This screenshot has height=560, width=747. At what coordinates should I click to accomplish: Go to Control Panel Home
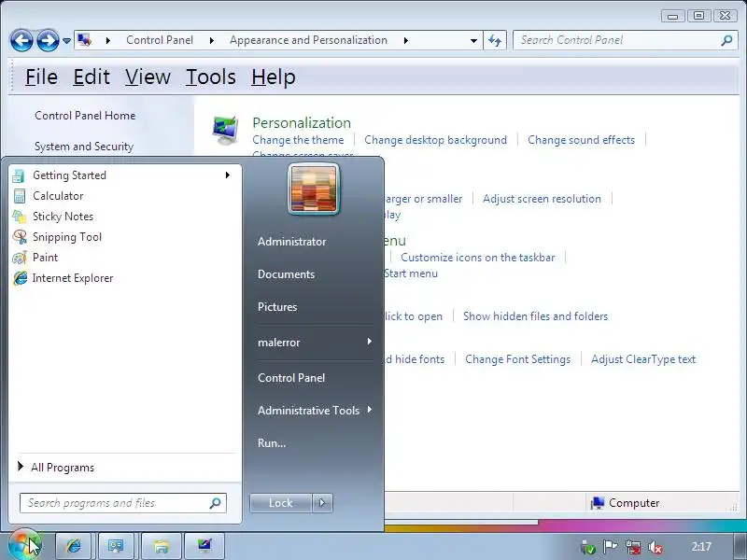coord(85,116)
